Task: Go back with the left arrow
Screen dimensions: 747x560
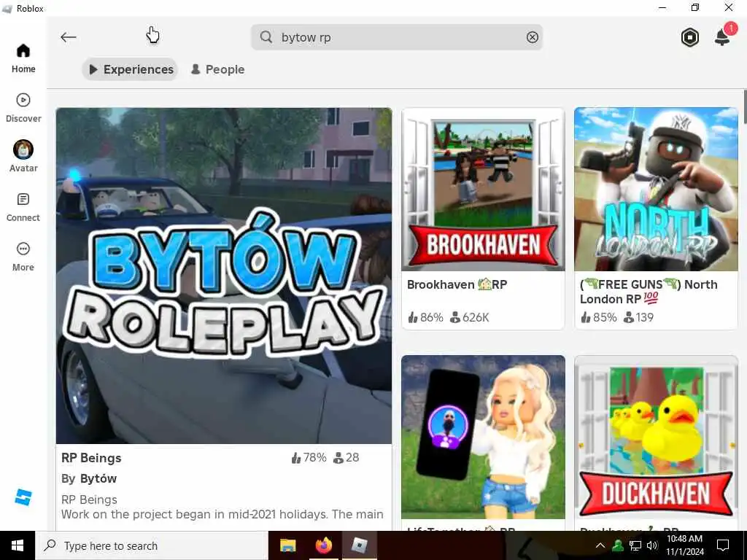Action: (68, 37)
